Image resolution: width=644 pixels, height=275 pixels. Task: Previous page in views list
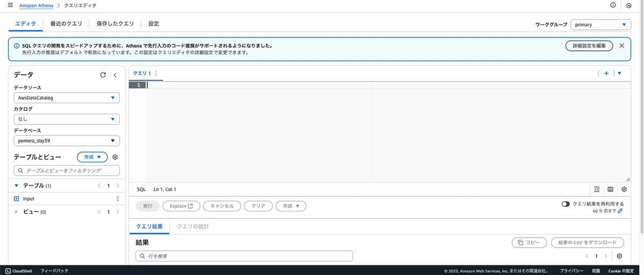(x=99, y=212)
